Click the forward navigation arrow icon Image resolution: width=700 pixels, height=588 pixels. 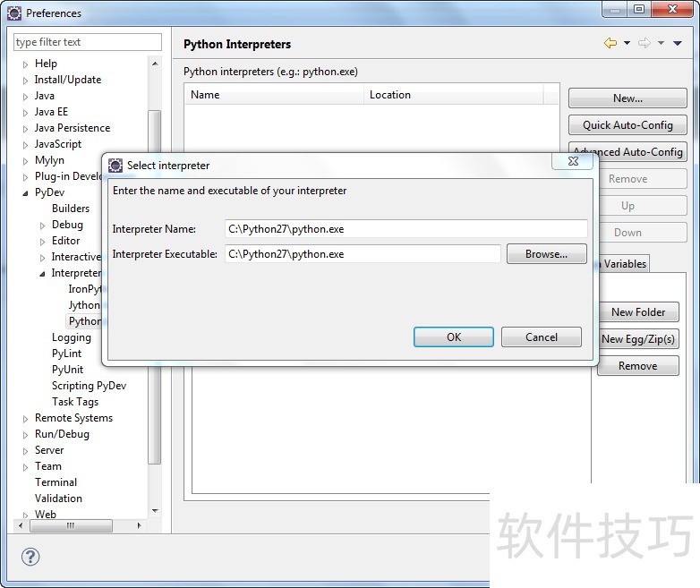tap(644, 43)
